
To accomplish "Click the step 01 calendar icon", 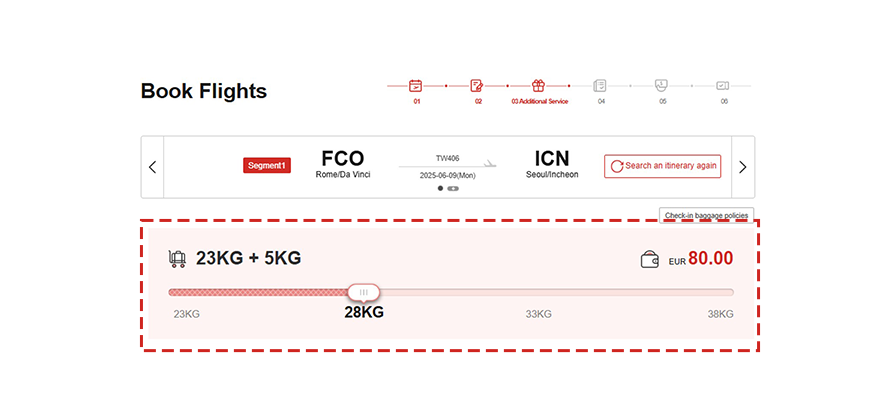I will coord(416,86).
